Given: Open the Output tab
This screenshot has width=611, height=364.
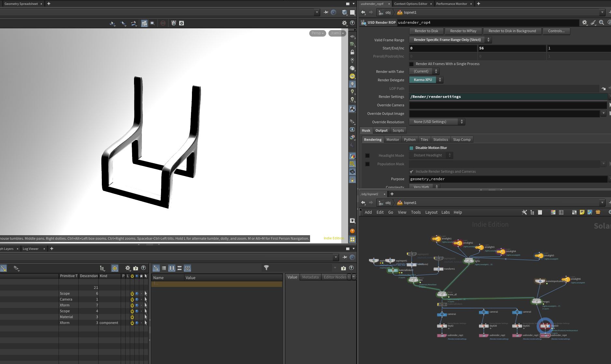Looking at the screenshot, I should 381,130.
